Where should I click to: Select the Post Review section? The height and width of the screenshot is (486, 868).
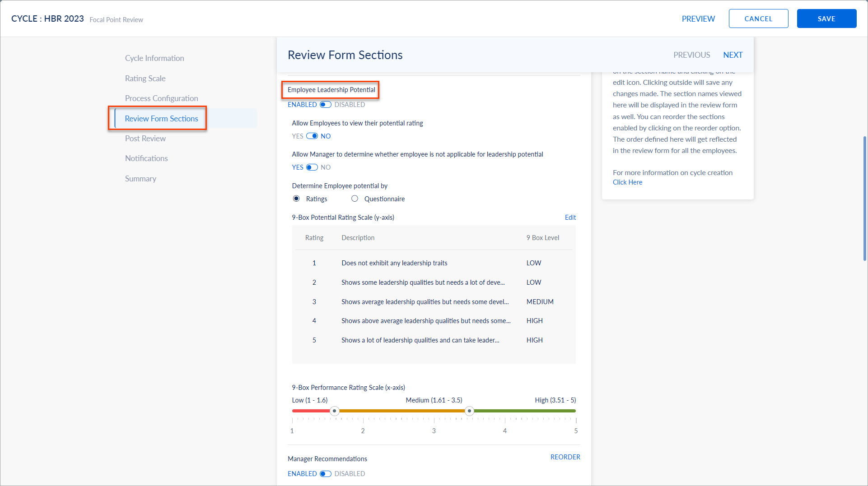tap(145, 138)
